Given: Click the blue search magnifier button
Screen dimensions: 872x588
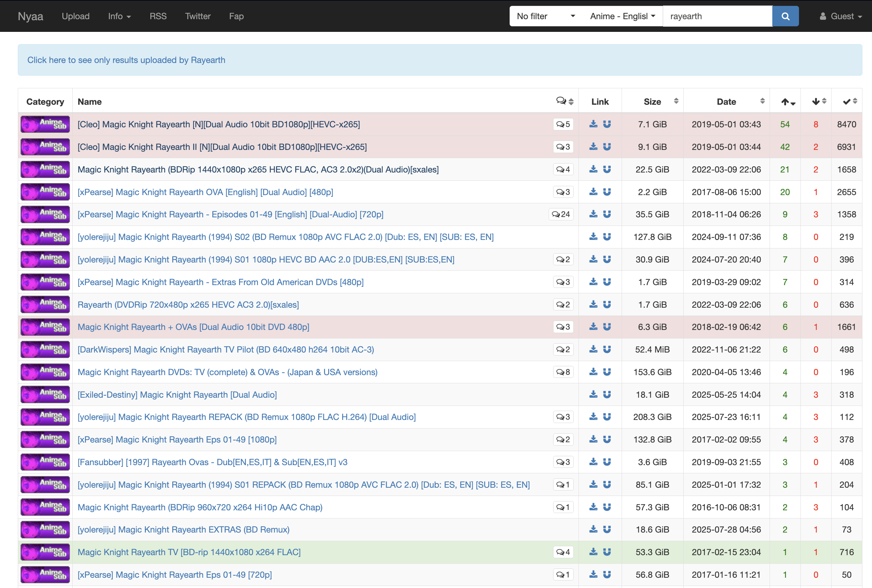Looking at the screenshot, I should tap(785, 16).
